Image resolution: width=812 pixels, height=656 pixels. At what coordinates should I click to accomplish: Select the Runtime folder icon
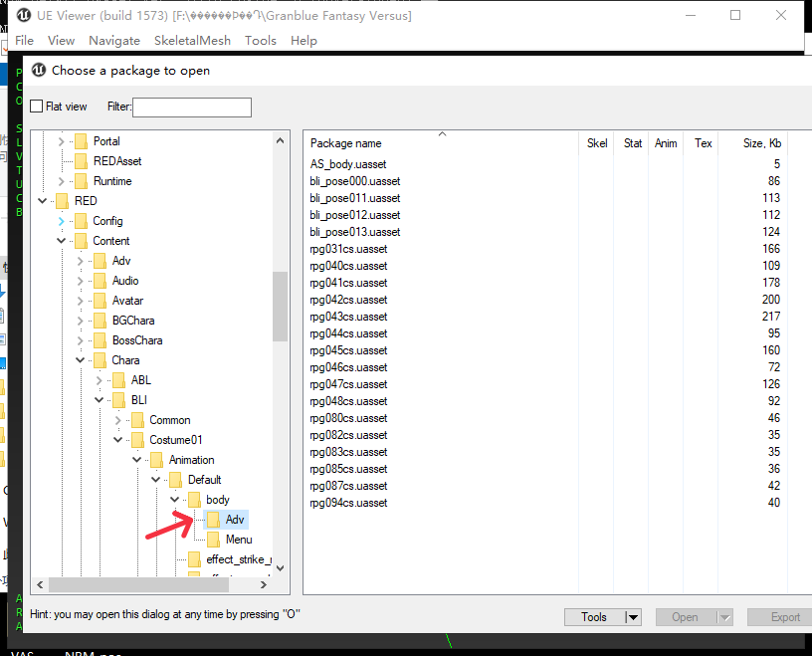(x=81, y=181)
